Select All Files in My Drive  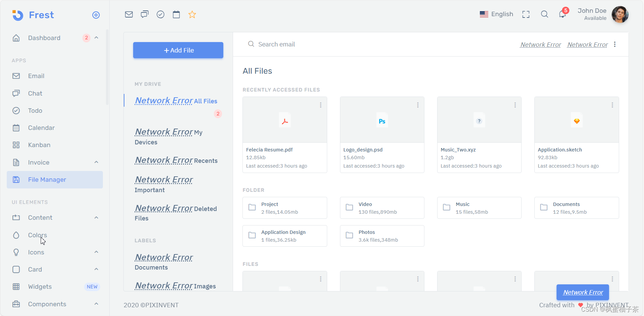(176, 101)
